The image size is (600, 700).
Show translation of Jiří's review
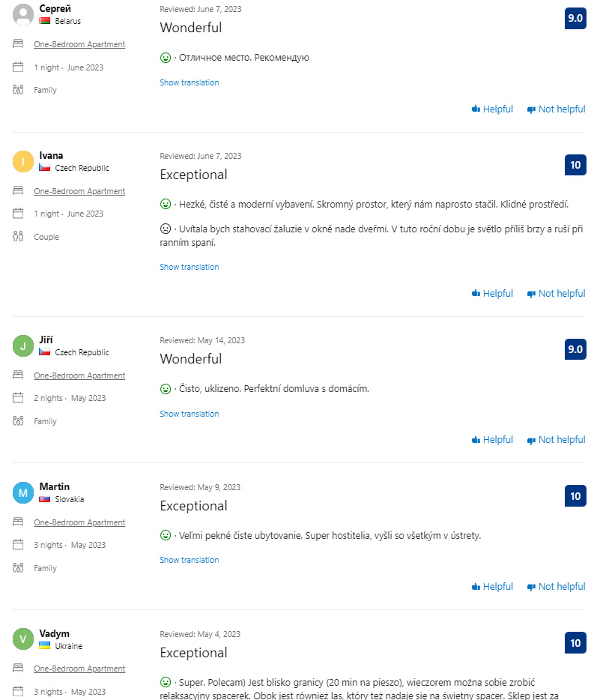click(x=190, y=414)
